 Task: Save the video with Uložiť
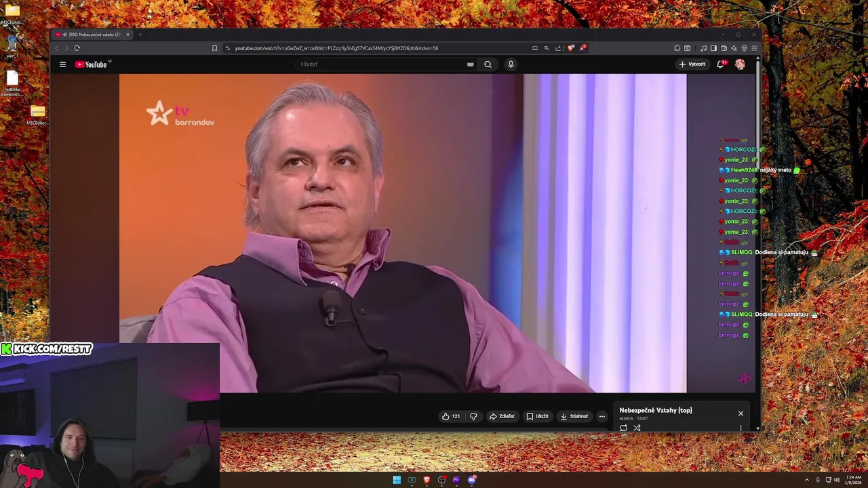[x=538, y=416]
